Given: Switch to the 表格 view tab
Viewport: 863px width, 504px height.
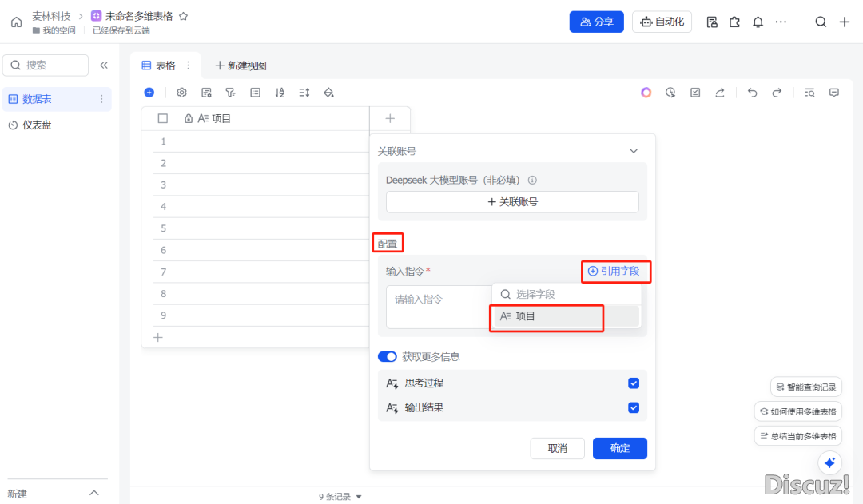Looking at the screenshot, I should [159, 65].
